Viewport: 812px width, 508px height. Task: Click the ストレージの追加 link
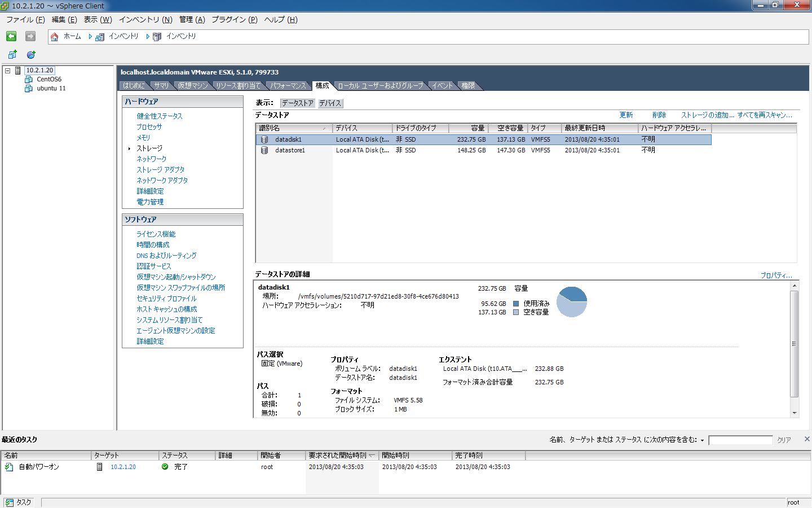[708, 115]
